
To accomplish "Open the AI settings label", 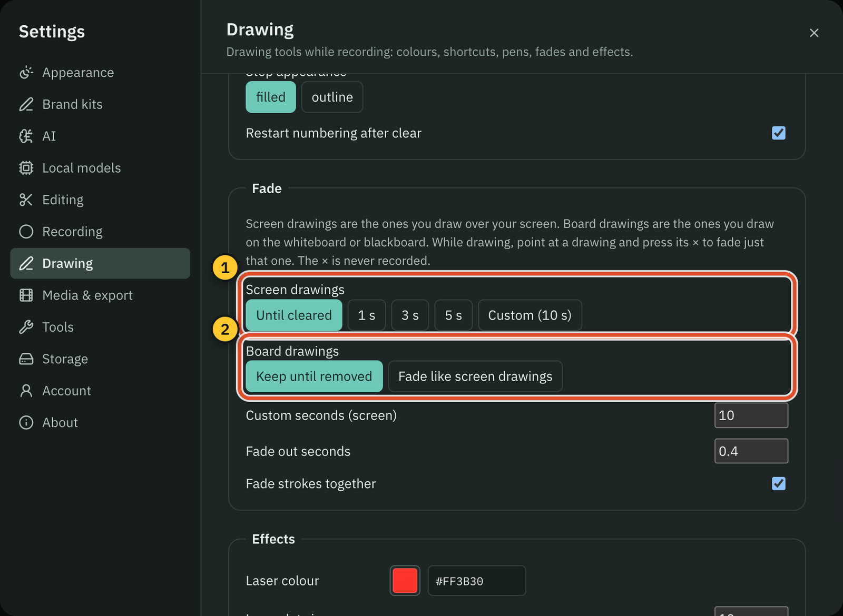I will point(49,136).
